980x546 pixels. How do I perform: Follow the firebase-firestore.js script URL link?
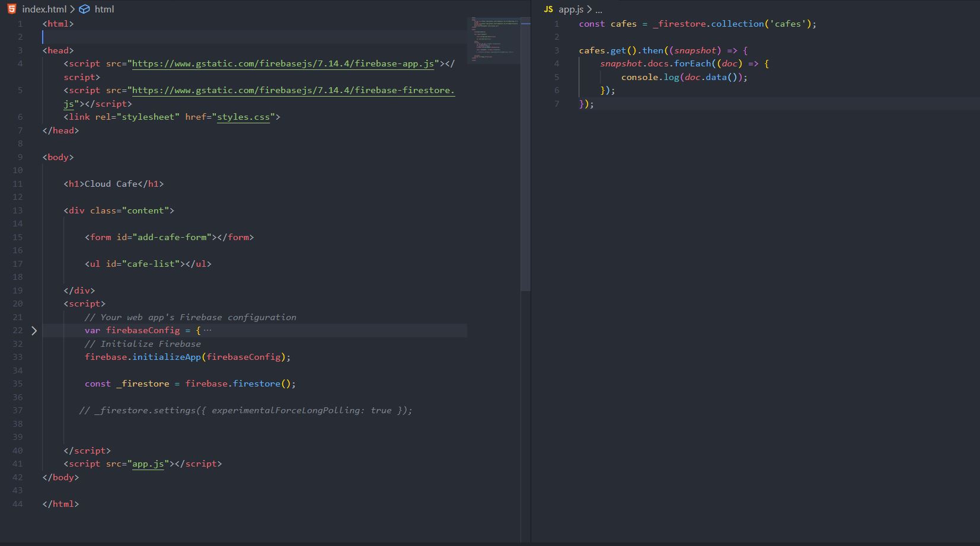pos(293,90)
